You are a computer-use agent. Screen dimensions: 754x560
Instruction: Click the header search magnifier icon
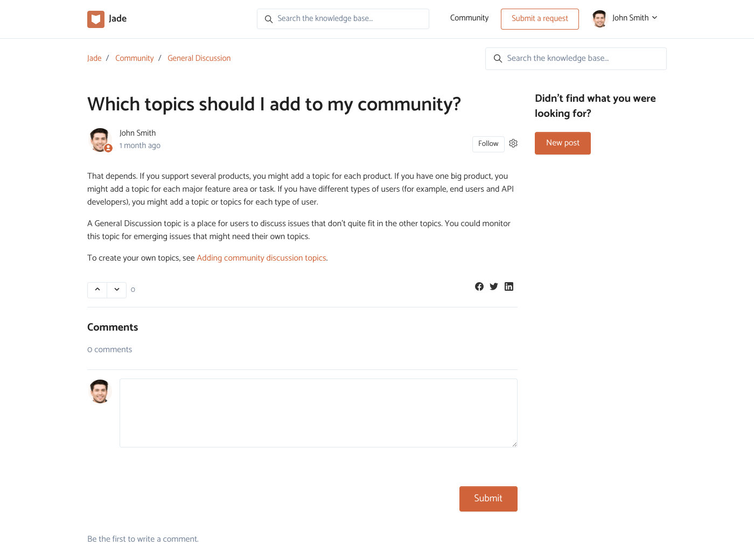pos(269,19)
